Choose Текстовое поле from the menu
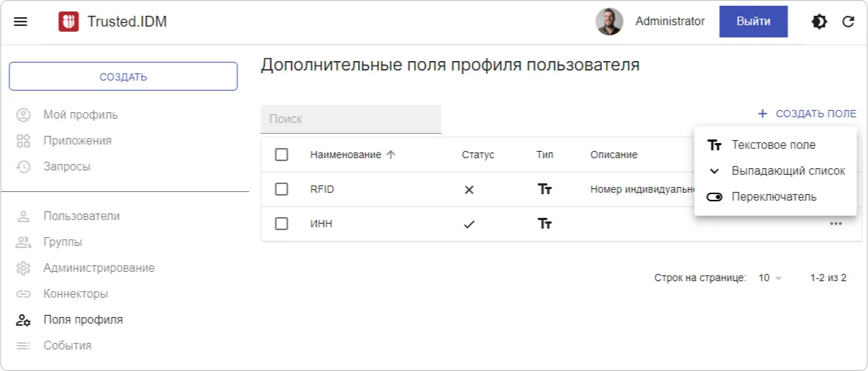The image size is (868, 371). coord(775,145)
